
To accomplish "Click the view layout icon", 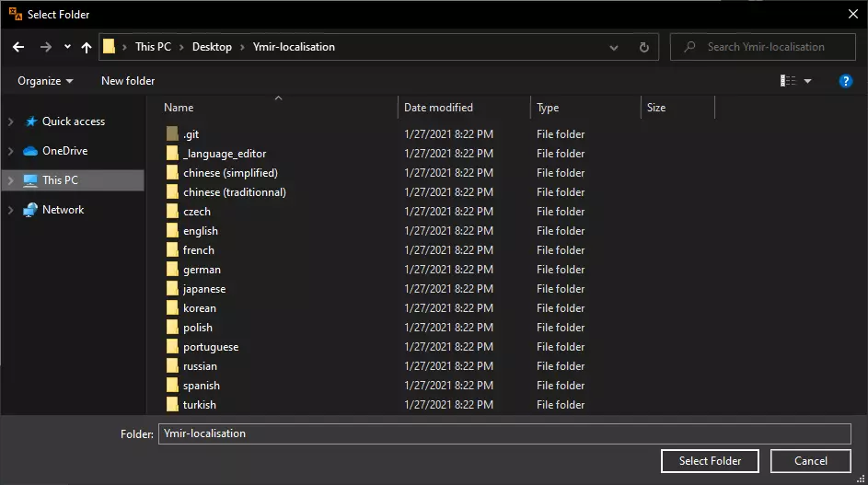I will (x=788, y=81).
